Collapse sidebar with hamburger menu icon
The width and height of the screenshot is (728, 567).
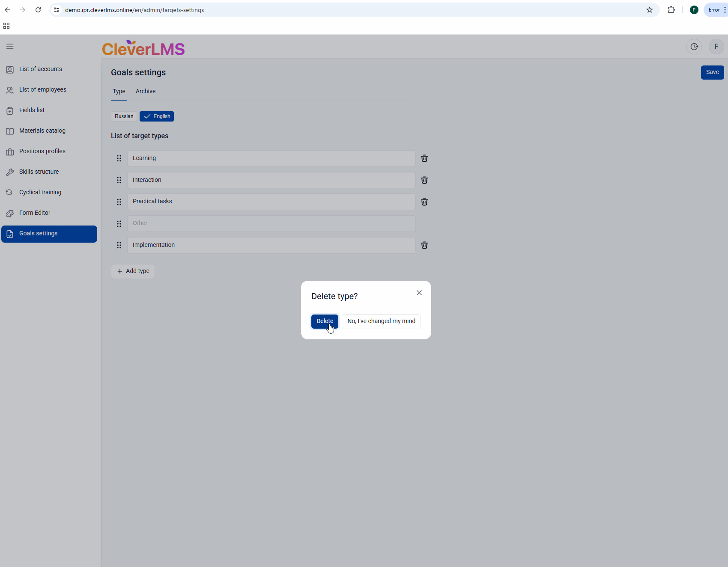pyautogui.click(x=10, y=46)
